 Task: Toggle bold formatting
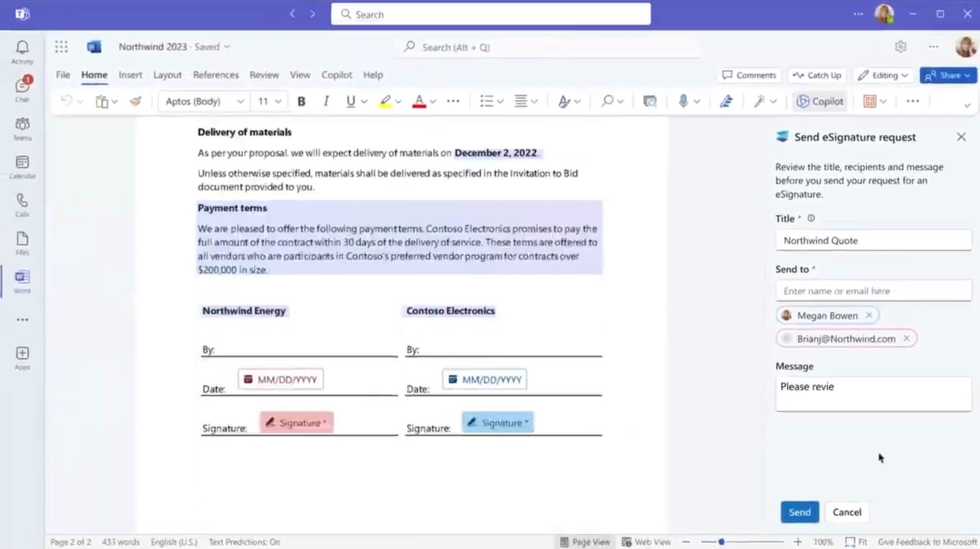[x=301, y=101]
